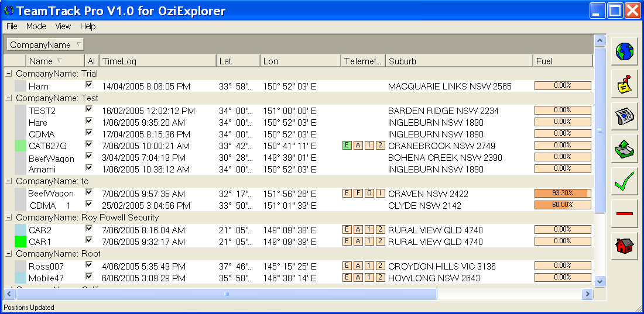
Task: Click the Al column header
Action: [91, 61]
